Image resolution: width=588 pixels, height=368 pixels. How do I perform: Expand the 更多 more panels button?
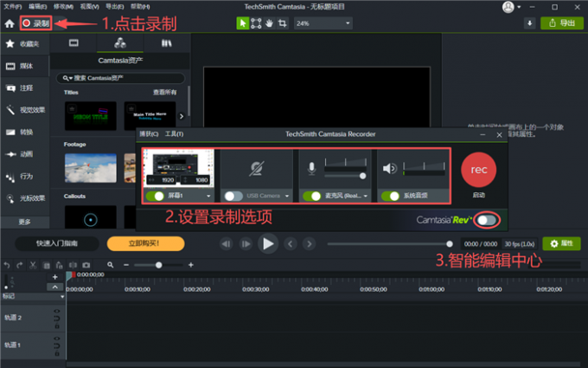pyautogui.click(x=25, y=222)
